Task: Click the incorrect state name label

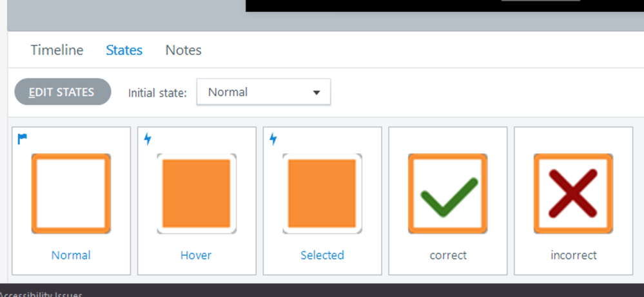Action: (573, 255)
